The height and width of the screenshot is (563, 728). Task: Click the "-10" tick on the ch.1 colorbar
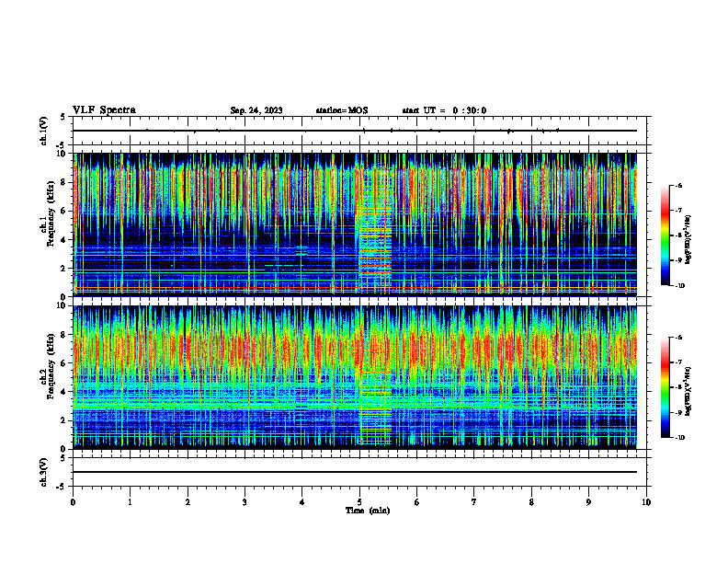coord(679,286)
